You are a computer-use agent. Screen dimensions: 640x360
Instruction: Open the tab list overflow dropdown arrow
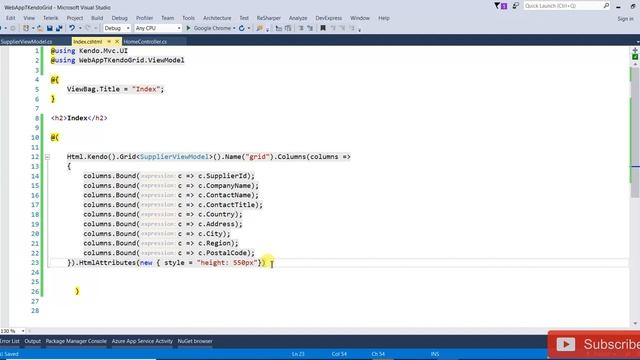(638, 42)
